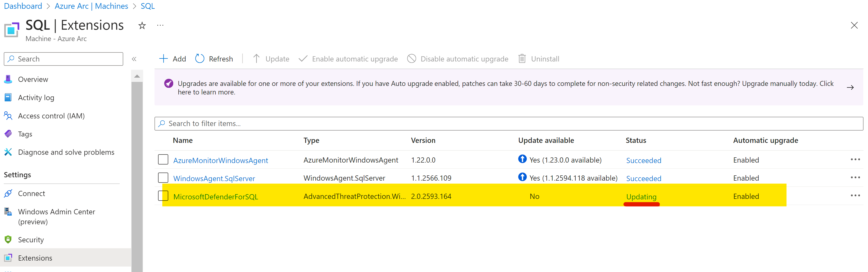The width and height of the screenshot is (868, 272).
Task: Click update-available icon for AzureMonitorWindowsAgent
Action: pyautogui.click(x=522, y=159)
